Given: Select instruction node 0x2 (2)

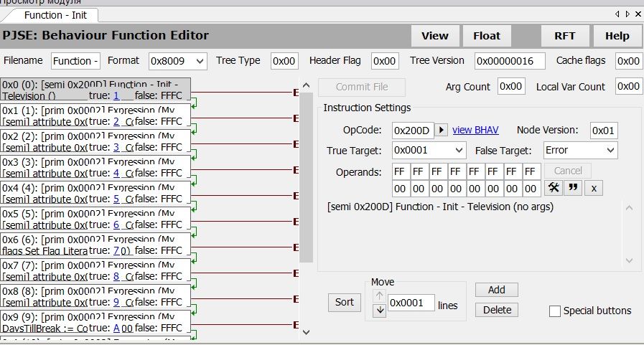Looking at the screenshot, I should (95, 141).
